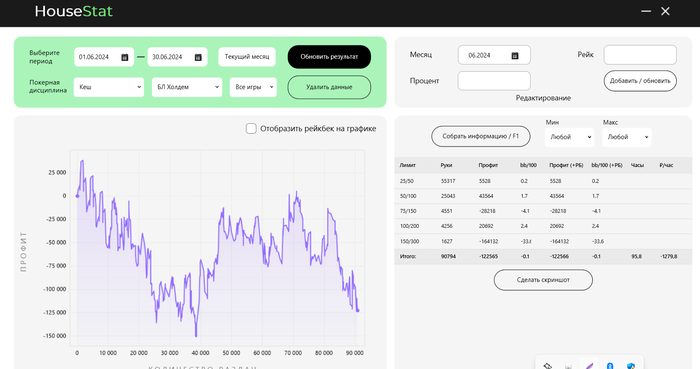Click hands value '1627'
This screenshot has width=700, height=369.
(x=446, y=241)
